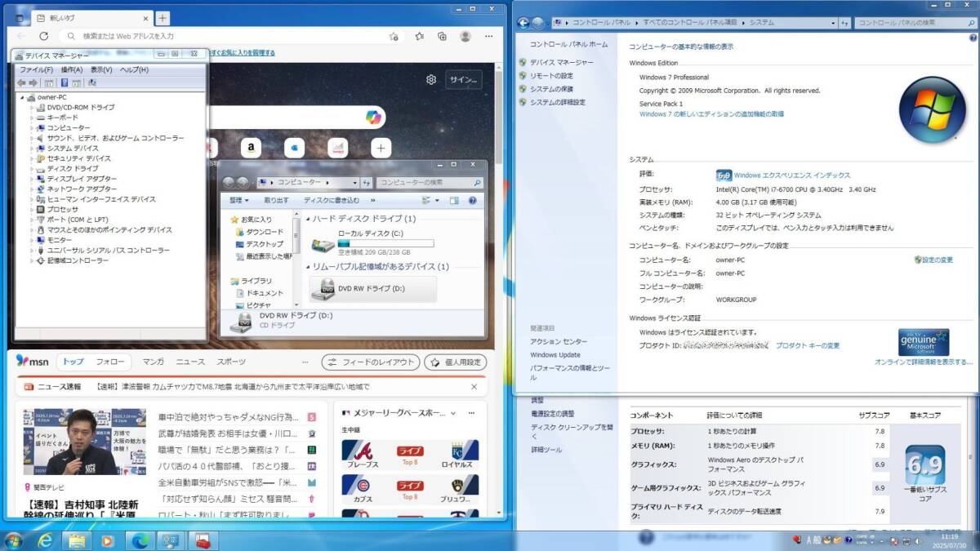Select the トップ tab on msn
The width and height of the screenshot is (980, 551).
tap(73, 362)
